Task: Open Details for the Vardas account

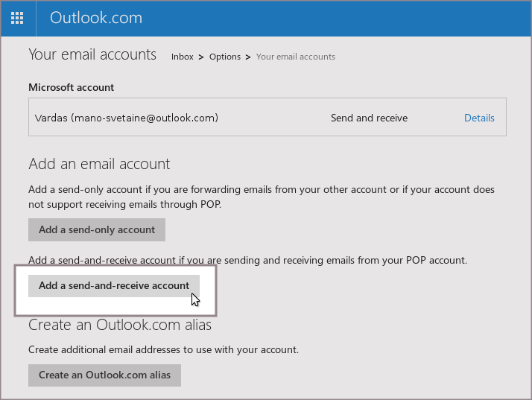Action: point(479,118)
